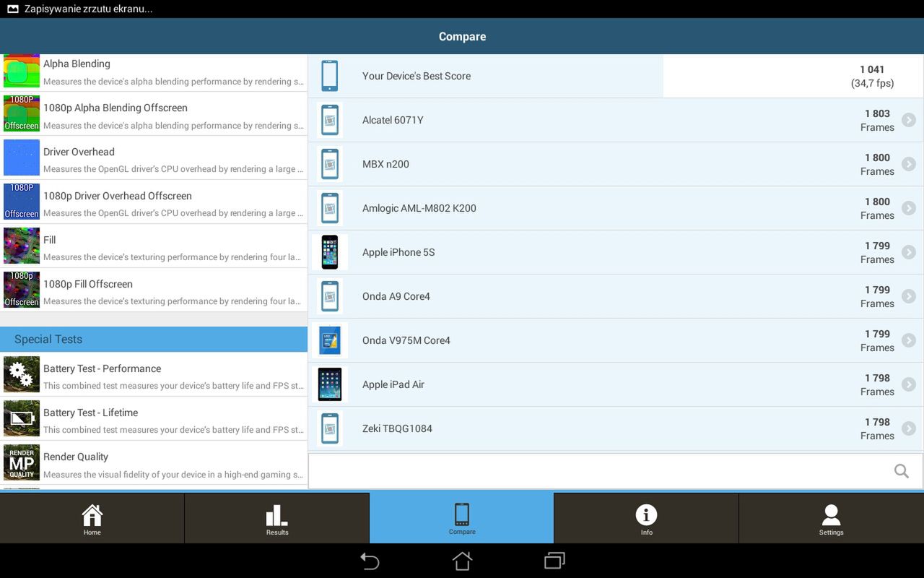Expand Onda V975M Core4 details arrow
924x578 pixels.
click(909, 340)
